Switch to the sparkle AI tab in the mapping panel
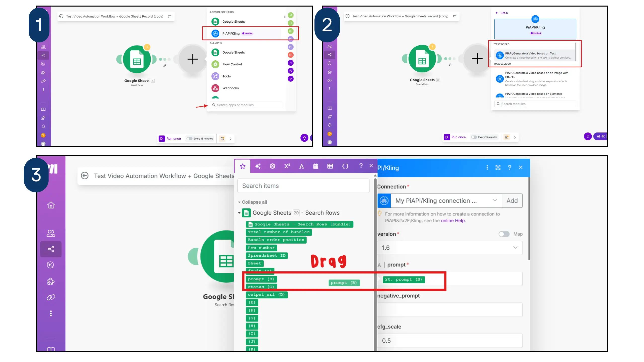The height and width of the screenshot is (362, 644). pos(258,166)
